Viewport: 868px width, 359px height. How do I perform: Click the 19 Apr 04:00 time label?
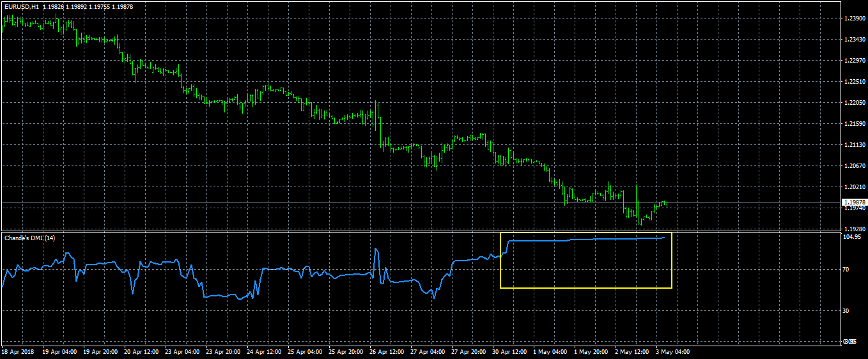coord(60,352)
